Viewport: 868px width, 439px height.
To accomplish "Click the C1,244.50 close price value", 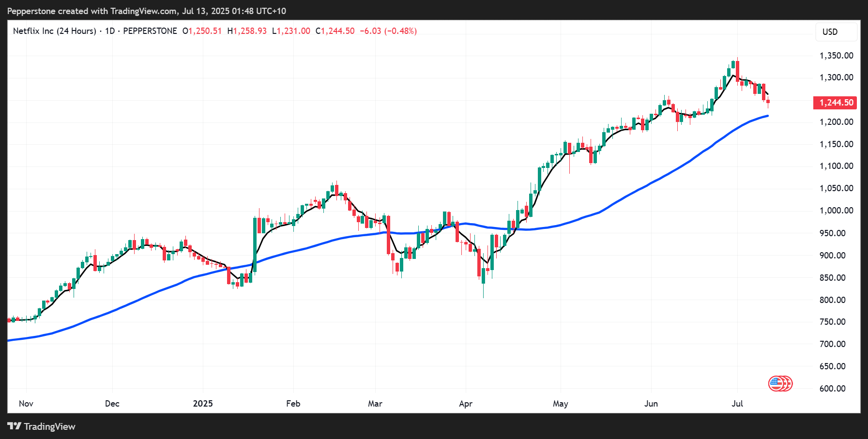I will (x=335, y=31).
